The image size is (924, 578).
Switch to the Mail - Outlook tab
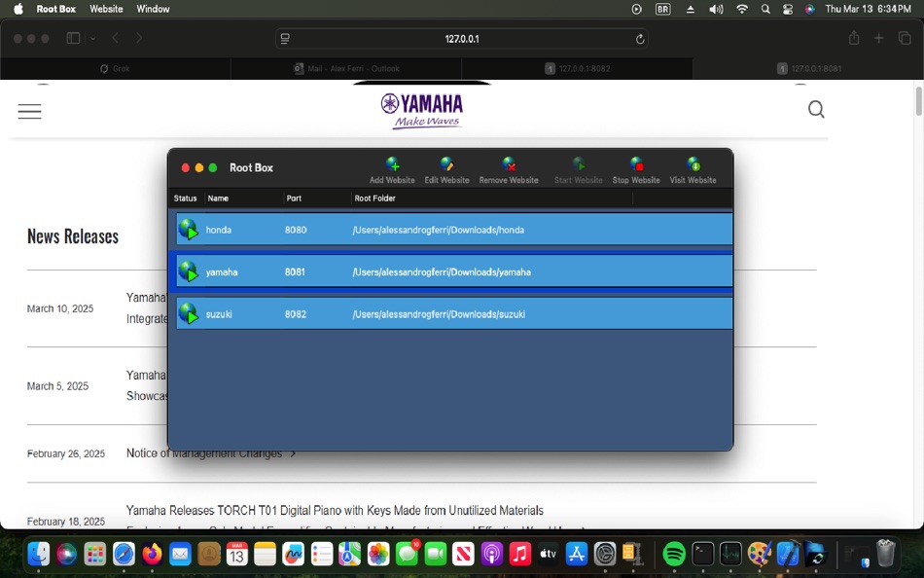coord(346,68)
